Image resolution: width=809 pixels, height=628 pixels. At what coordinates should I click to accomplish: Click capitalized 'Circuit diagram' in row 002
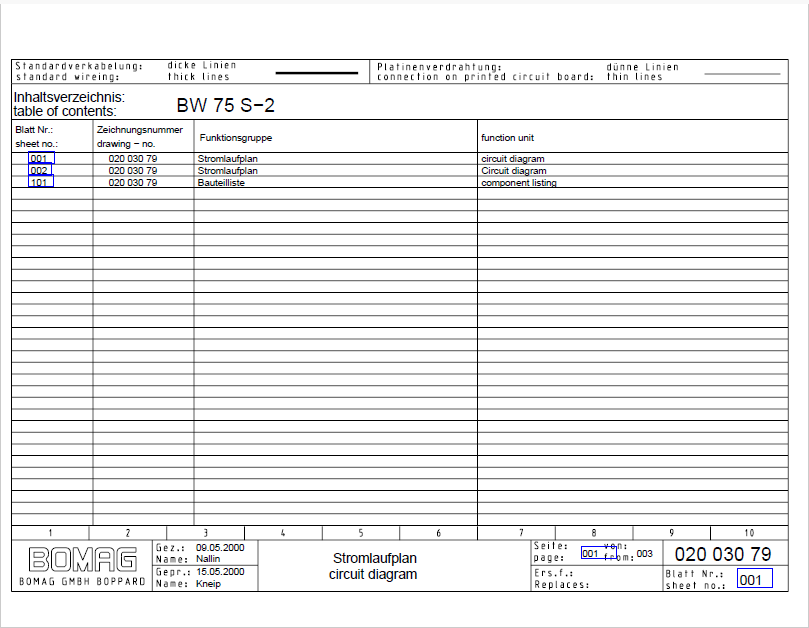coord(514,170)
